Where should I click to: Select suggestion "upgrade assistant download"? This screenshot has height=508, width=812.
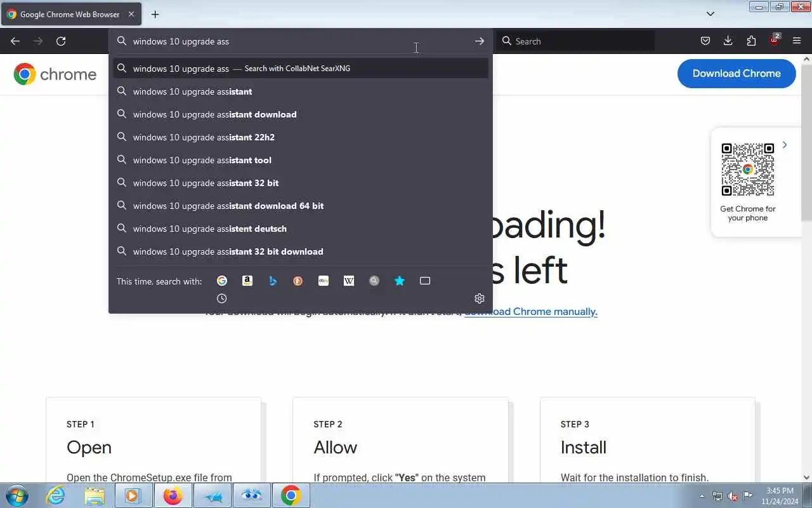301,114
